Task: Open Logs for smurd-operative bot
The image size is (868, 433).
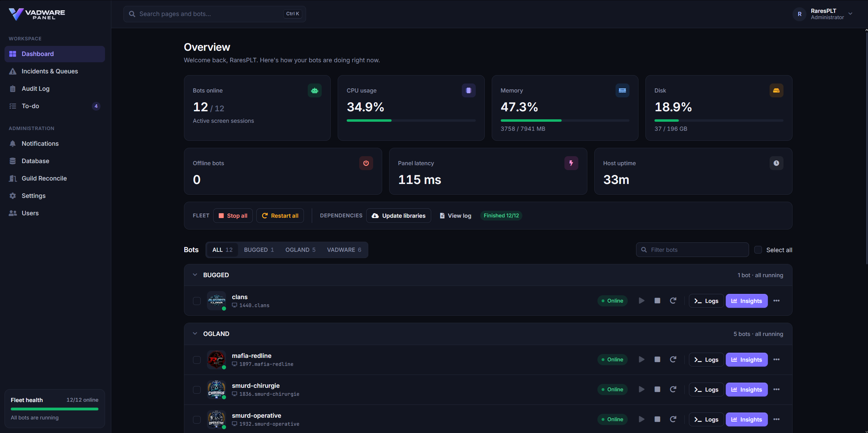Action: click(x=706, y=419)
